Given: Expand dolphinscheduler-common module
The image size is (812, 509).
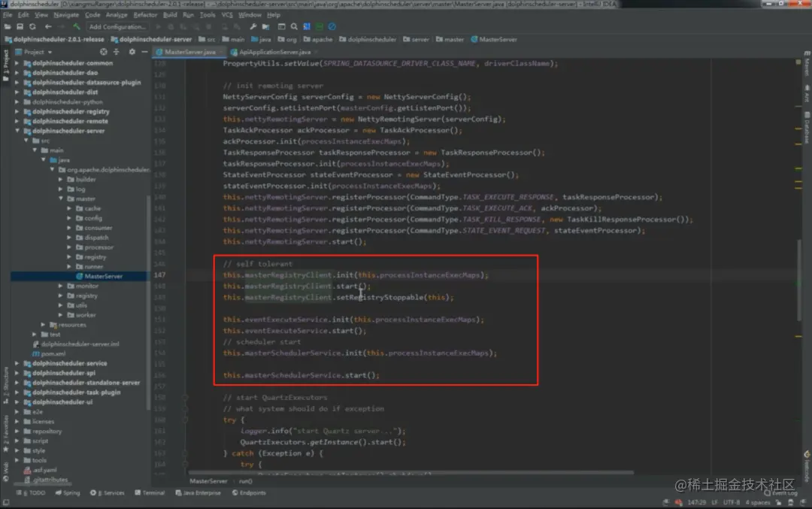Looking at the screenshot, I should (17, 63).
